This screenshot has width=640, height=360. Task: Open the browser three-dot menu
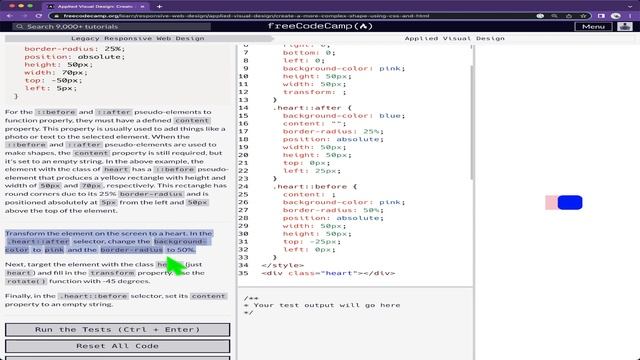[631, 16]
